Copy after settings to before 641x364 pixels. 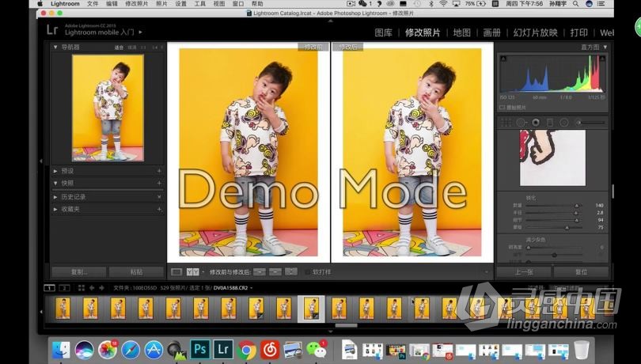pos(275,272)
